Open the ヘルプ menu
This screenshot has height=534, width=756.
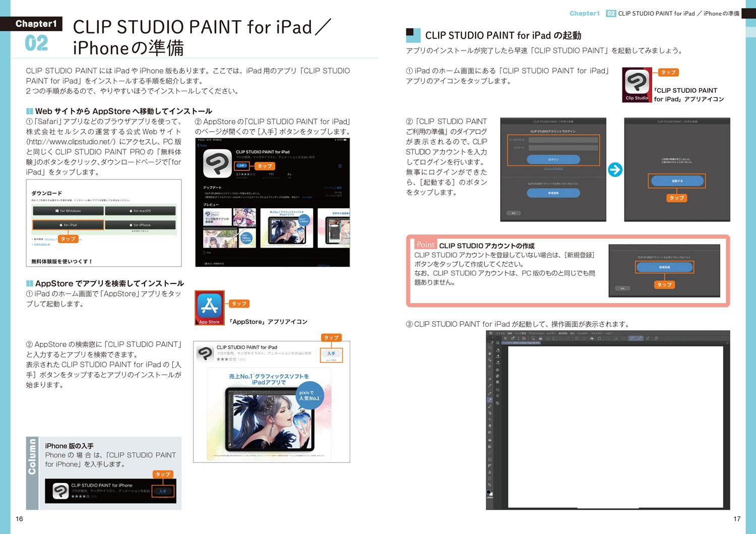click(x=608, y=333)
